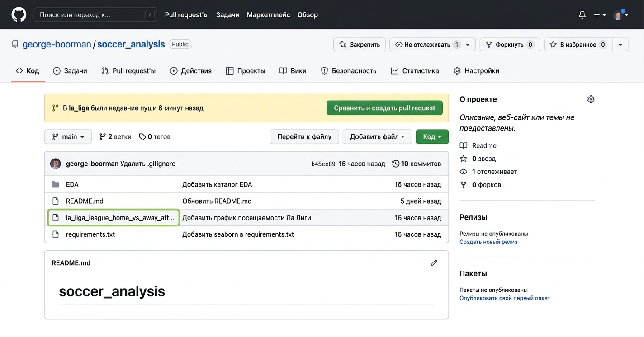
Task: Open the green Код dropdown button
Action: pos(432,137)
